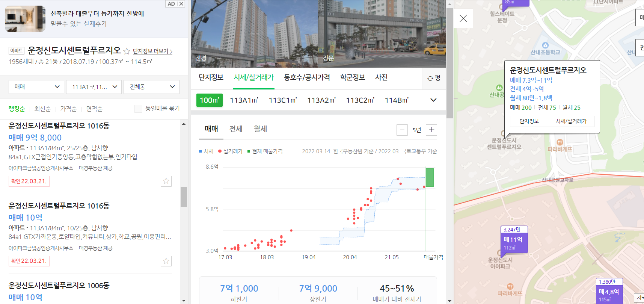The width and height of the screenshot is (644, 304).
Task: Click the 산내공원 park icon on map
Action: pos(499,88)
